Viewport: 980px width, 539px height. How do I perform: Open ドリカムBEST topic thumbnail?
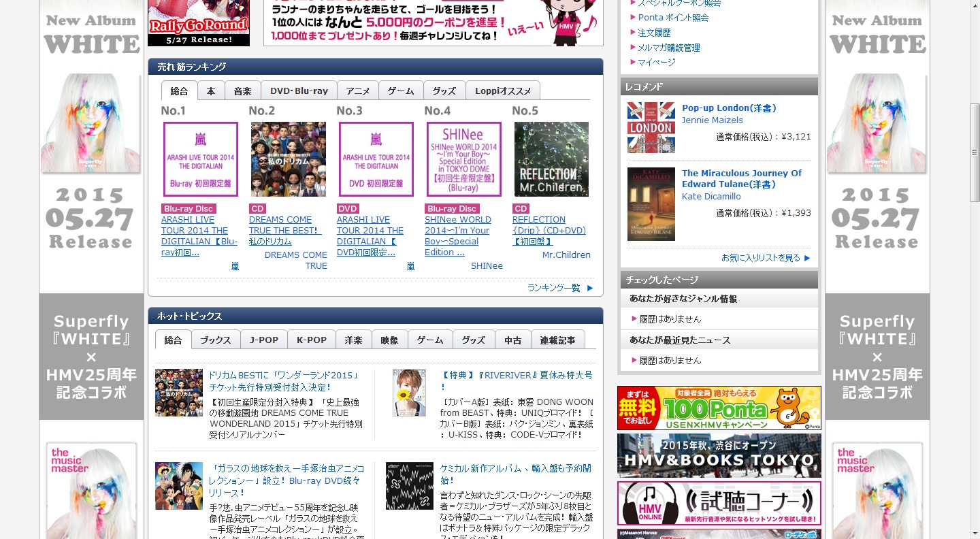(179, 393)
